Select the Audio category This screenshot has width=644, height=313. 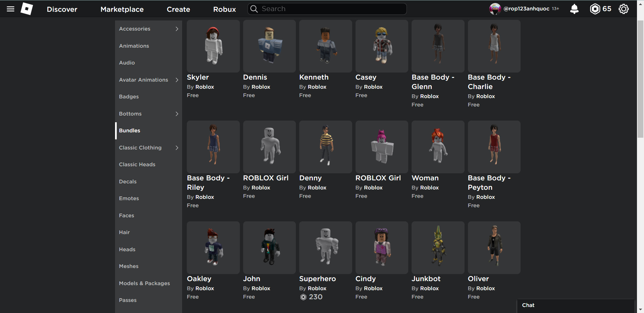tap(149, 63)
